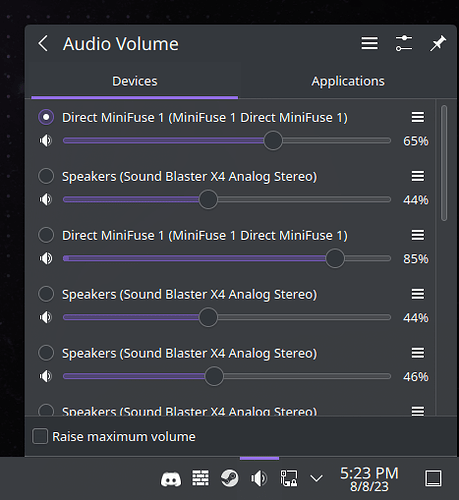Open audio device configuration sliders icon
This screenshot has height=500, width=459.
point(404,43)
